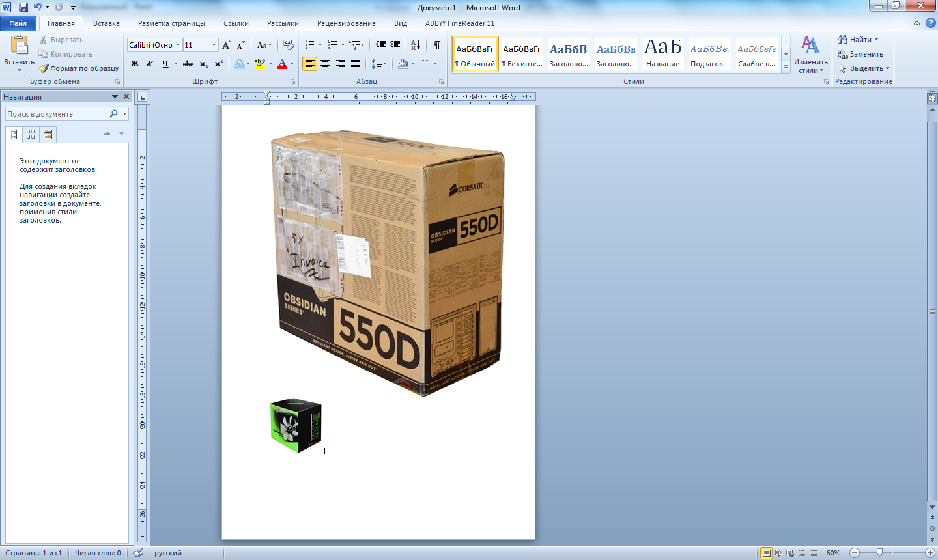938x560 pixels.
Task: Apply the Обычный style
Action: (476, 54)
